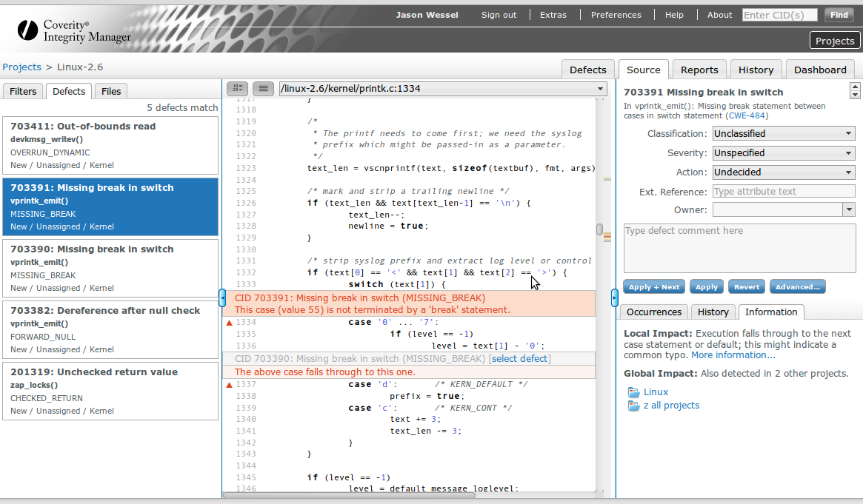Open the Classification dropdown
This screenshot has height=504, width=863.
pyautogui.click(x=784, y=134)
